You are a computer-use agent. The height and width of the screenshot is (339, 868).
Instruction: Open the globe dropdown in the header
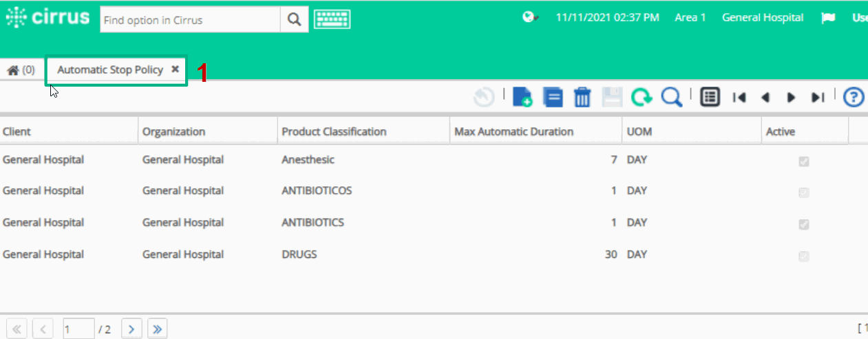pos(530,18)
